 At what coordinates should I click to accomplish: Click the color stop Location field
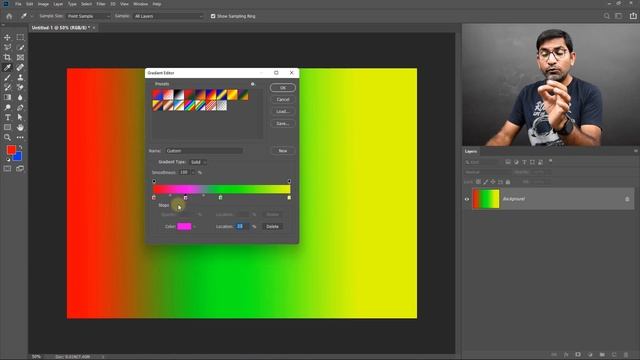pyautogui.click(x=241, y=227)
